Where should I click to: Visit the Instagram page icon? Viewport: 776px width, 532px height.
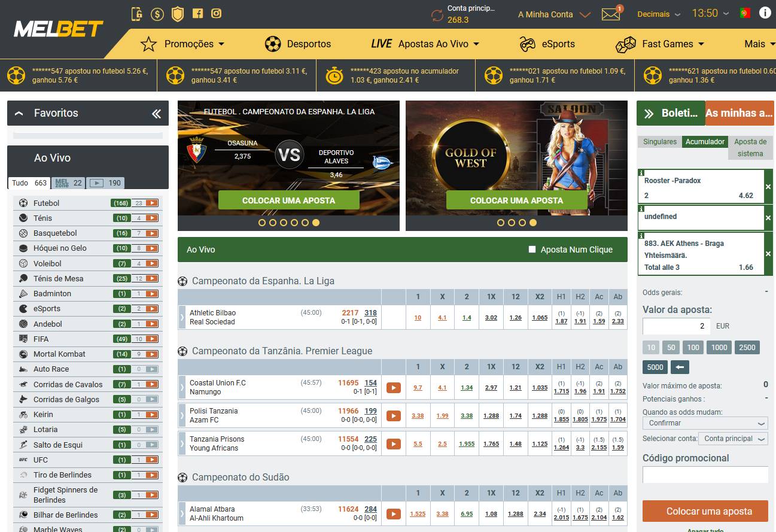pyautogui.click(x=217, y=14)
